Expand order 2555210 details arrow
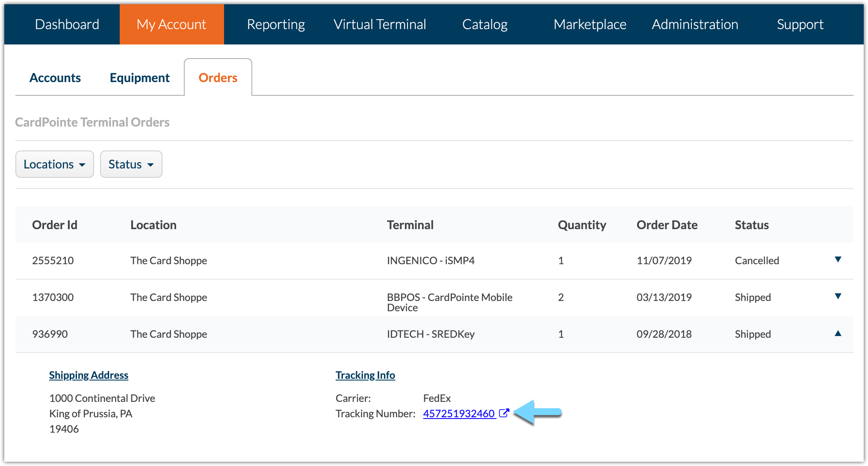Image resolution: width=868 pixels, height=466 pixels. tap(838, 260)
